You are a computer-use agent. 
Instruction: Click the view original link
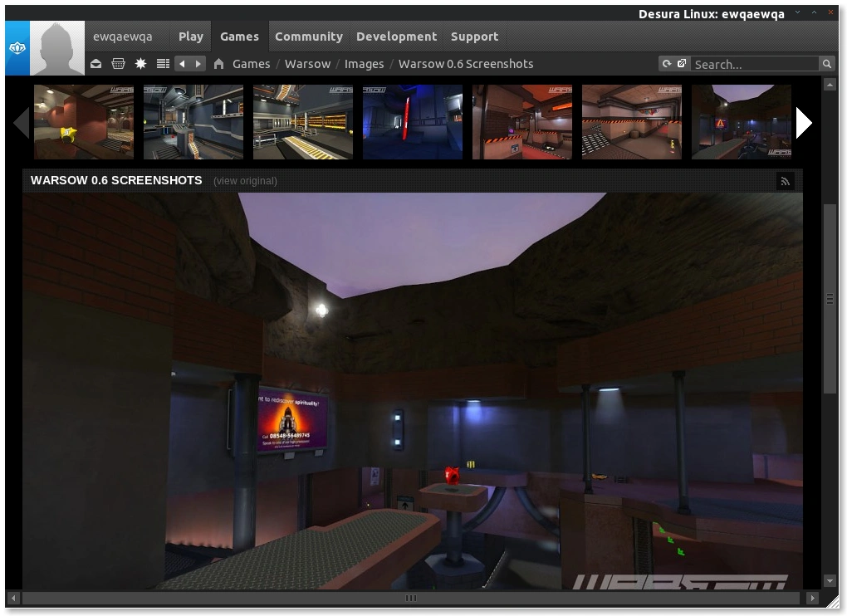pos(245,181)
